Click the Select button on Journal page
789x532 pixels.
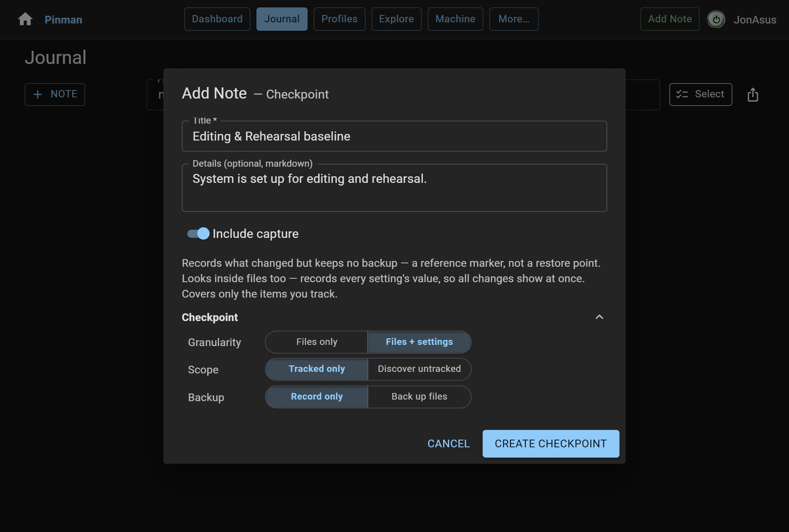(701, 94)
